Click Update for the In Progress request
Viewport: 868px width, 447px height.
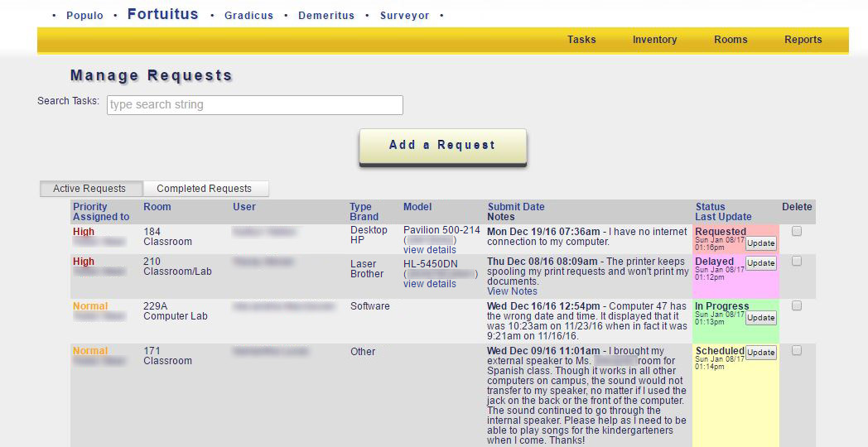pyautogui.click(x=761, y=318)
